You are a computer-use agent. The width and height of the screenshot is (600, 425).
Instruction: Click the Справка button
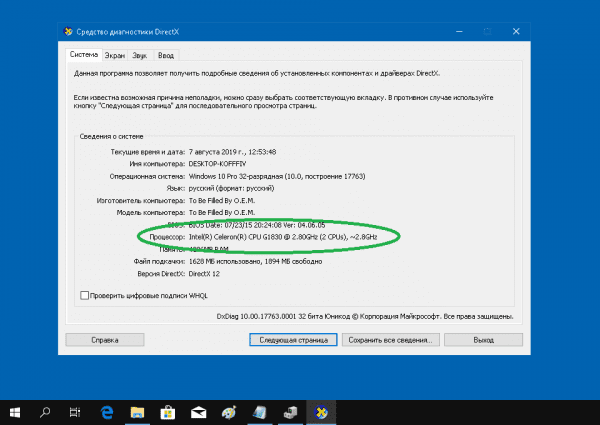105,340
